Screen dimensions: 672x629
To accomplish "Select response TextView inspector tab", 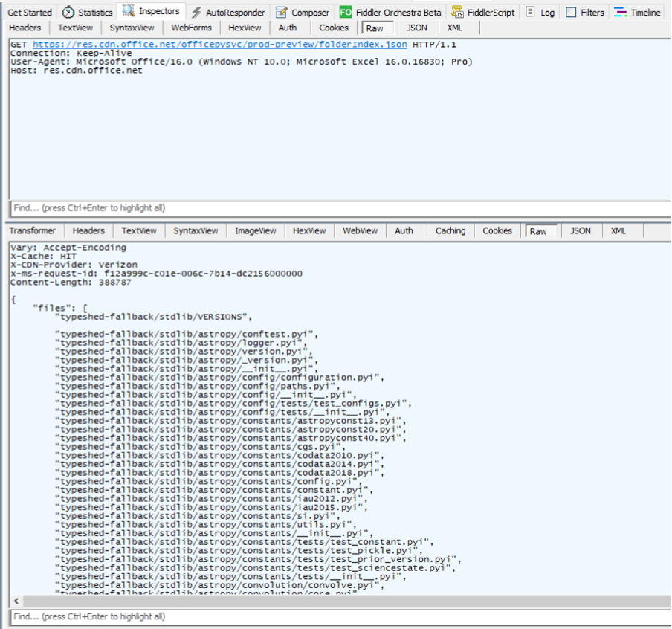I will point(138,230).
